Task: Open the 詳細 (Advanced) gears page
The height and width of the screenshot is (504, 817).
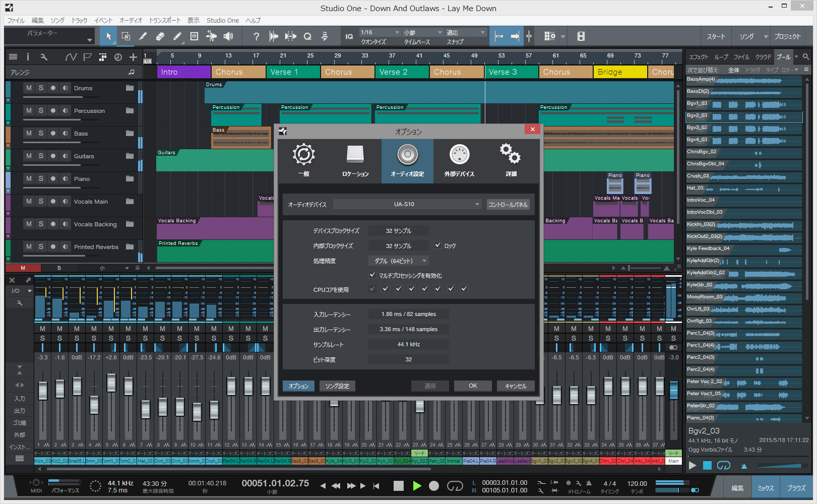Action: pos(511,160)
